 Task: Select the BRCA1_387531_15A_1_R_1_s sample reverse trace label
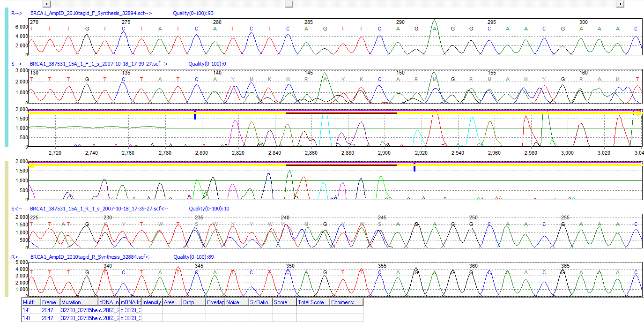pos(99,209)
